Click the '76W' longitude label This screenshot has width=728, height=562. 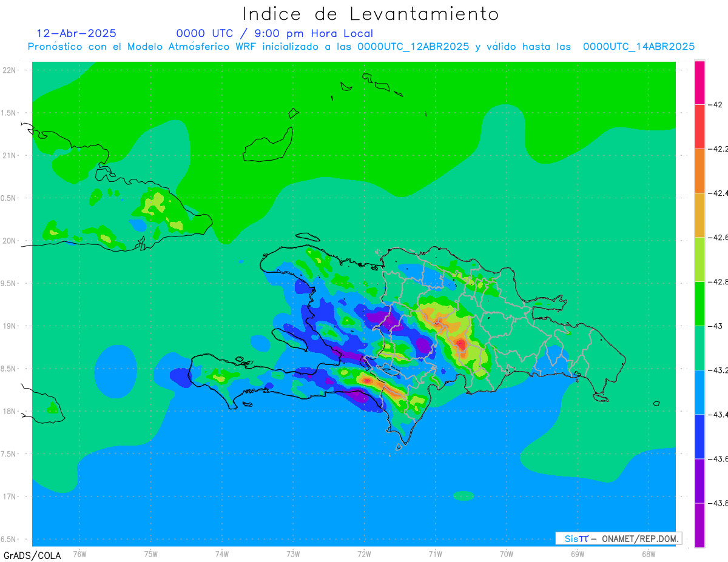(x=79, y=554)
